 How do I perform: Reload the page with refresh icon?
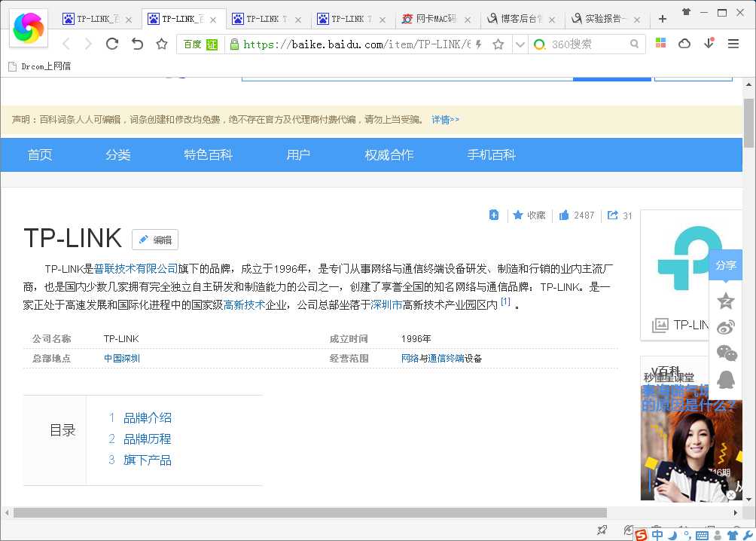coord(112,44)
